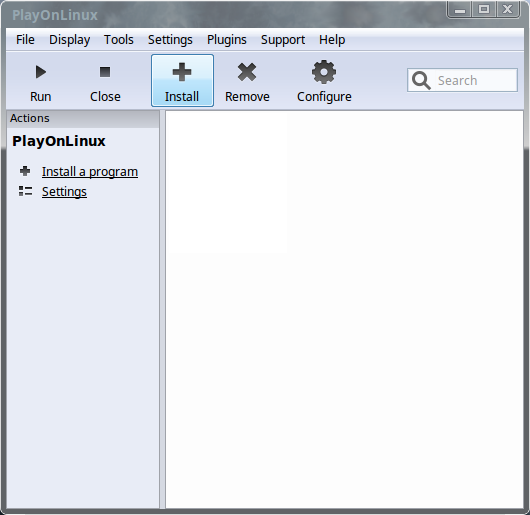
Task: Click plus icon beside Install a program
Action: click(25, 171)
